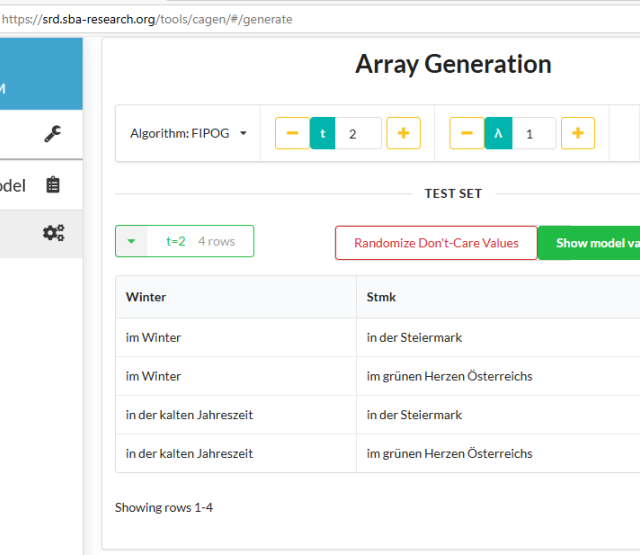Increase lambda value with its plus button
The width and height of the screenshot is (640, 555).
[578, 133]
